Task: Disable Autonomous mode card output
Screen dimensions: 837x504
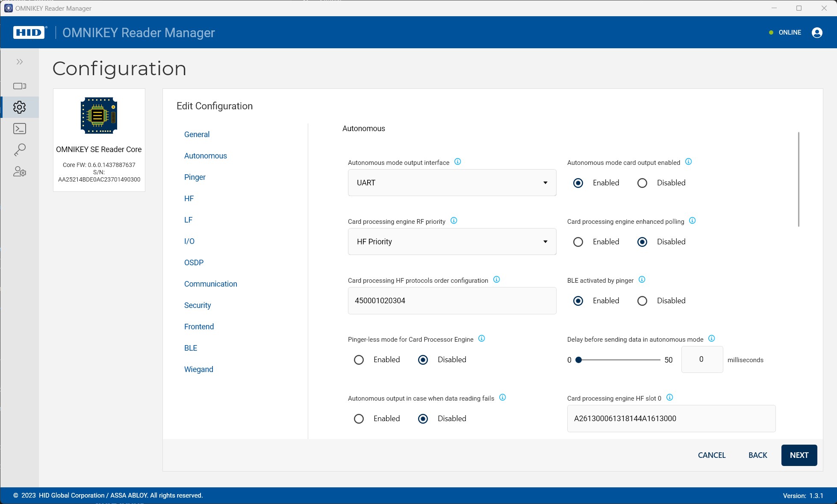Action: pos(642,183)
